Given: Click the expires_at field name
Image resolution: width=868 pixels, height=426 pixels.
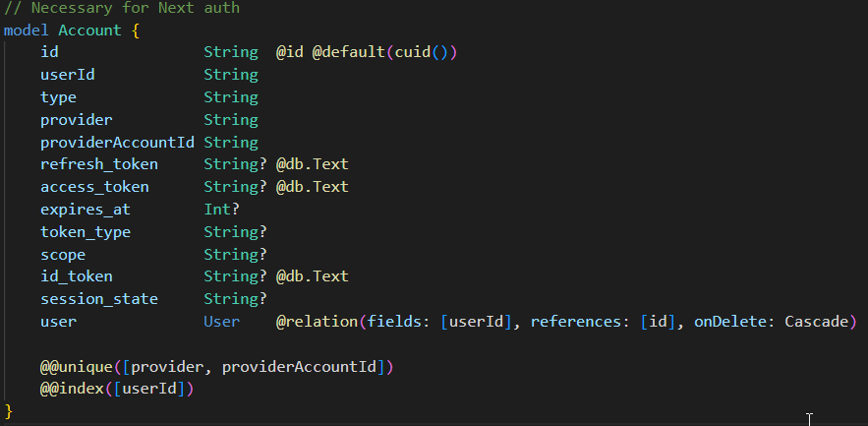Looking at the screenshot, I should [85, 210].
